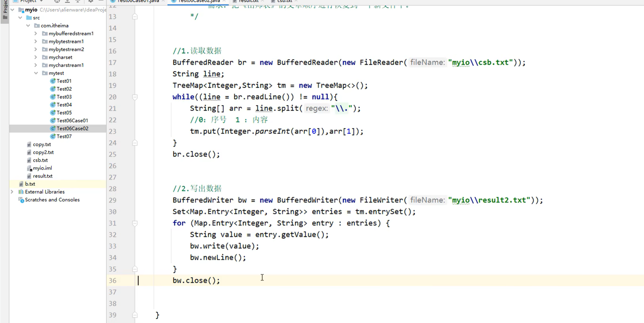Image resolution: width=644 pixels, height=323 pixels.
Task: Switch to the result.txt tab
Action: click(x=249, y=1)
